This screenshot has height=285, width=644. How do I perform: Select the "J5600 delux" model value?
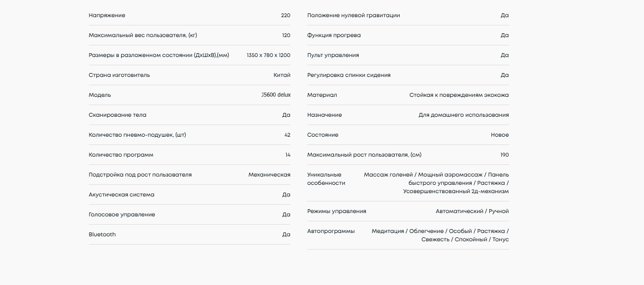[276, 95]
